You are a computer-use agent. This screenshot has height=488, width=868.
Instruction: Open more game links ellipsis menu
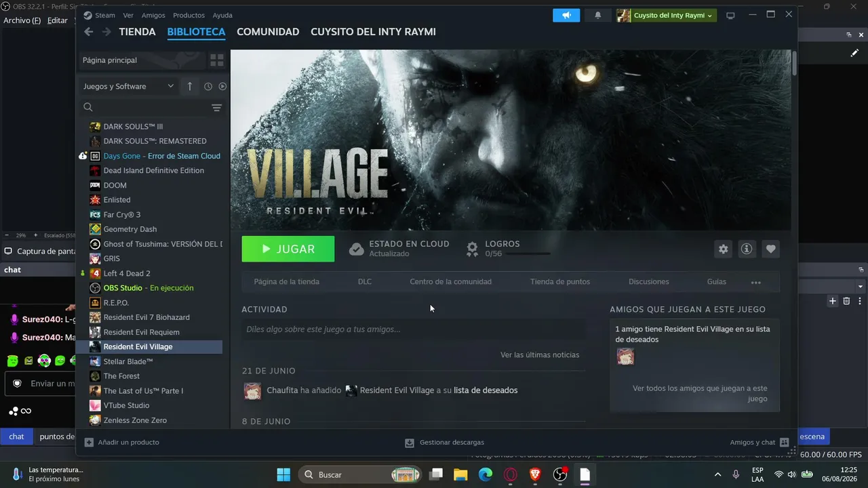click(756, 282)
